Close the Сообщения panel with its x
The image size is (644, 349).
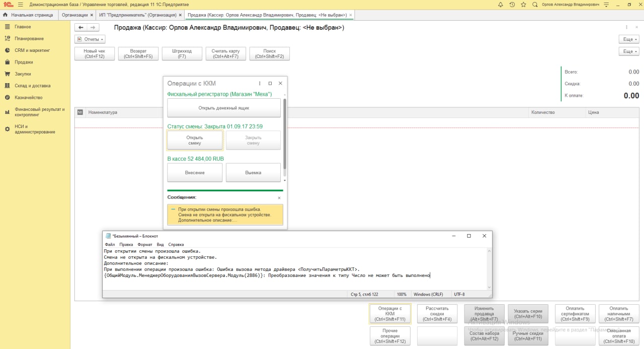coord(279,198)
